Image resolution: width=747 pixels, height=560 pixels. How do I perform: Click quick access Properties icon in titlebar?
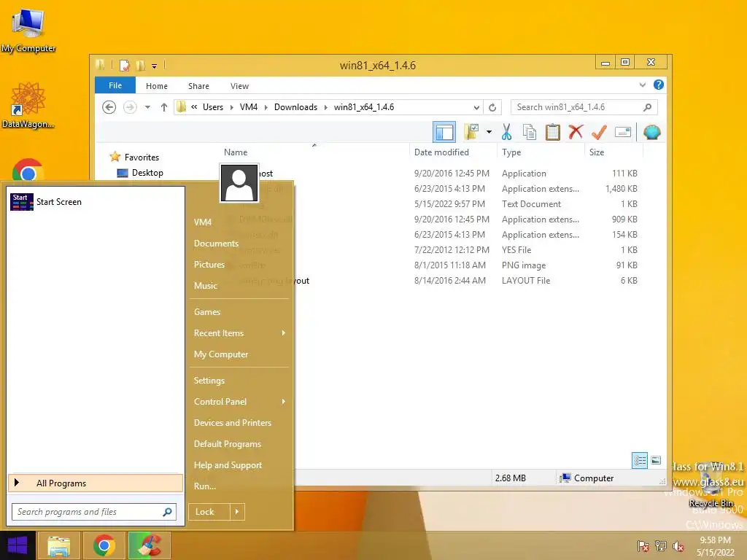point(124,65)
